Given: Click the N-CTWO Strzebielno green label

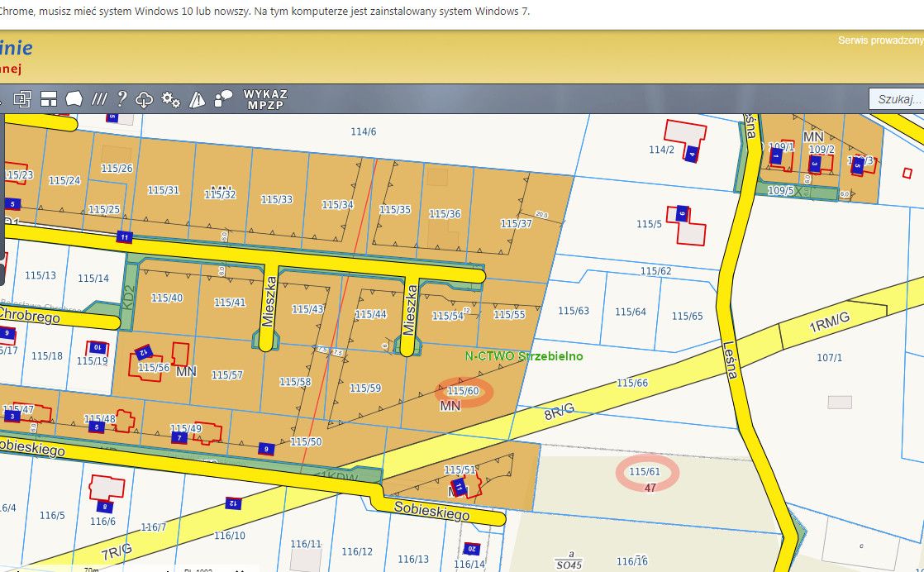Looking at the screenshot, I should [x=523, y=356].
